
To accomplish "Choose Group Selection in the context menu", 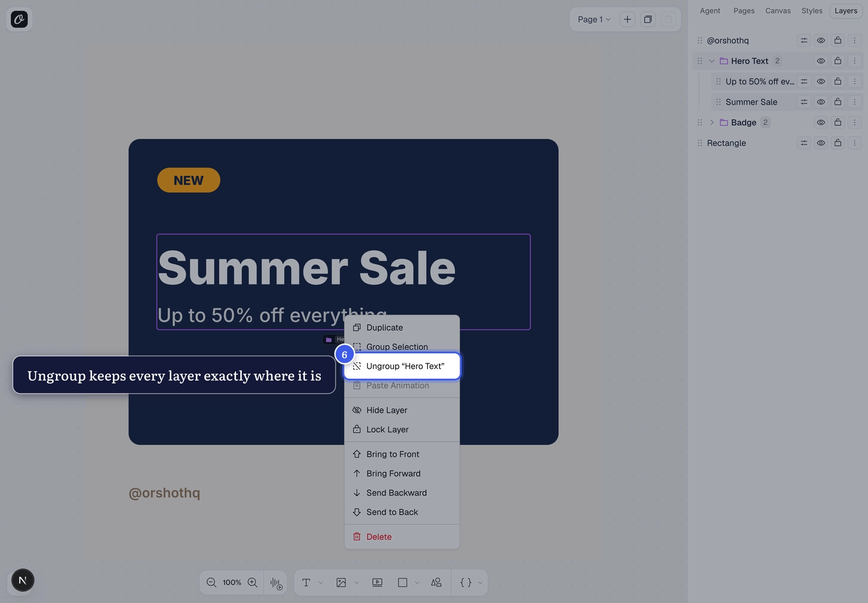I will click(402, 347).
